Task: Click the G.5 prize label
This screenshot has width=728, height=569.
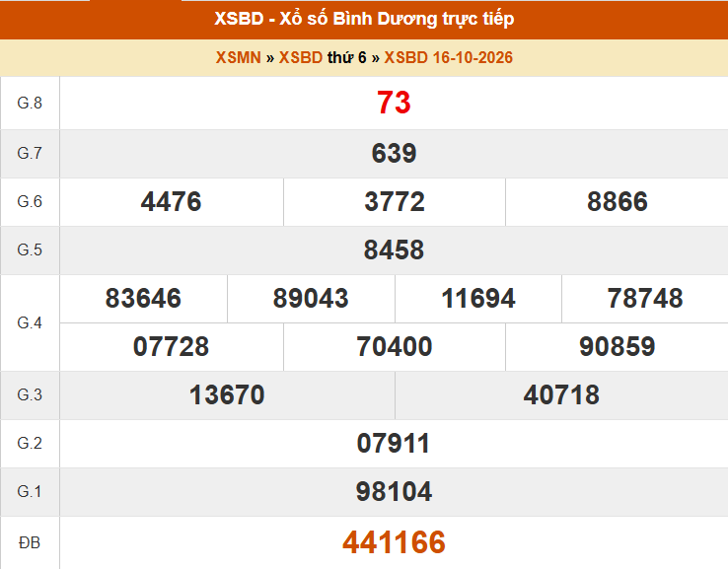Action: click(30, 249)
